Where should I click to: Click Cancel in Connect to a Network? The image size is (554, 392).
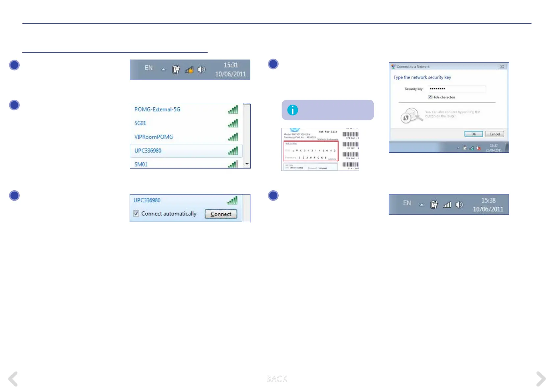[494, 134]
